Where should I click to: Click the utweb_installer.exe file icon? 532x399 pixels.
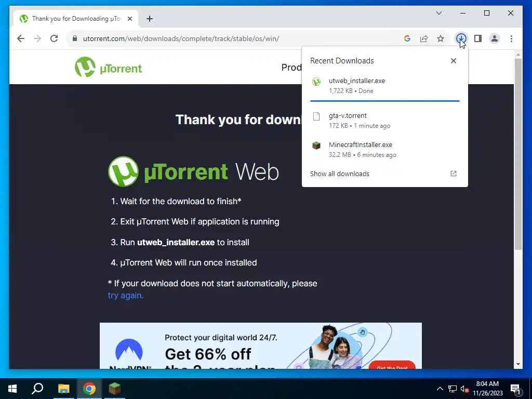316,82
